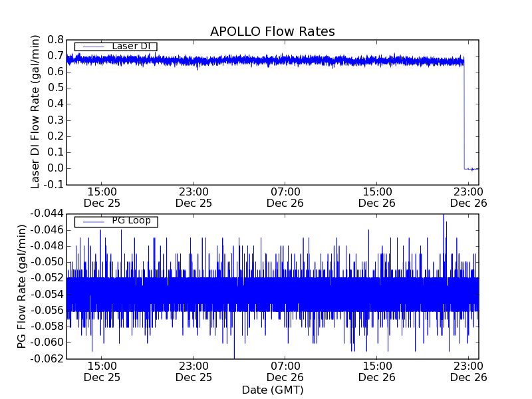Select the "Laser DI" legend label
Screen dimensions: 532x399
[x=131, y=46]
